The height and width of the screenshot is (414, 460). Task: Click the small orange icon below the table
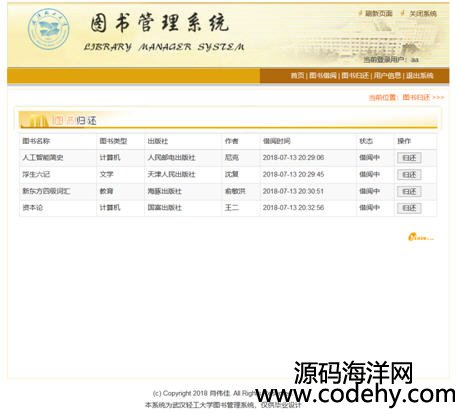pyautogui.click(x=421, y=237)
